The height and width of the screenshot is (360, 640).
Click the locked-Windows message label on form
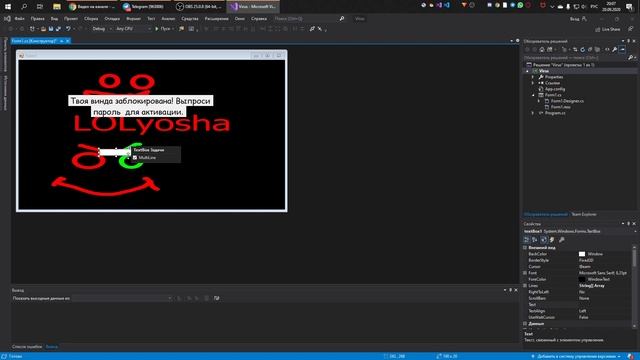(140, 106)
